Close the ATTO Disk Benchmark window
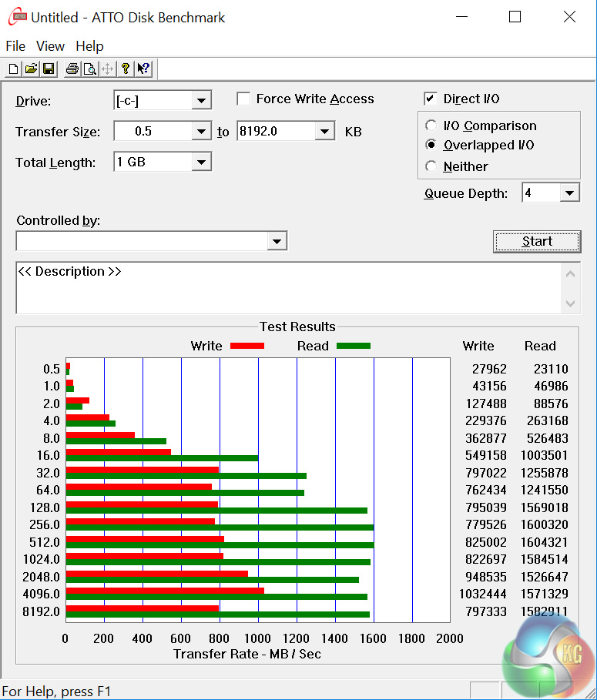Image resolution: width=597 pixels, height=700 pixels. pyautogui.click(x=569, y=17)
